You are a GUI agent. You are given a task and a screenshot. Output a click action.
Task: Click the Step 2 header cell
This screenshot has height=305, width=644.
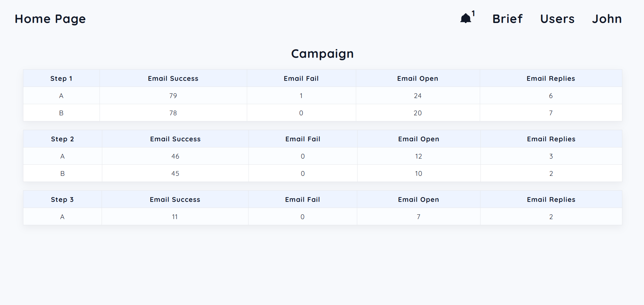[62, 139]
